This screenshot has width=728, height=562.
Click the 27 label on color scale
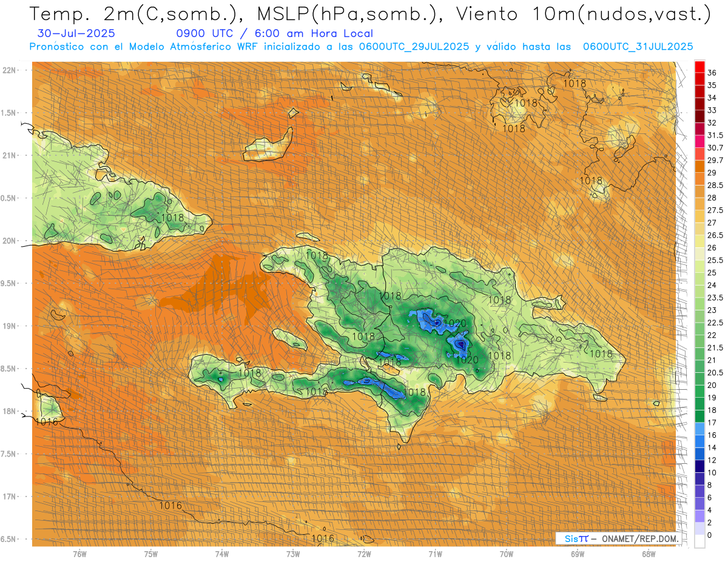tap(712, 222)
